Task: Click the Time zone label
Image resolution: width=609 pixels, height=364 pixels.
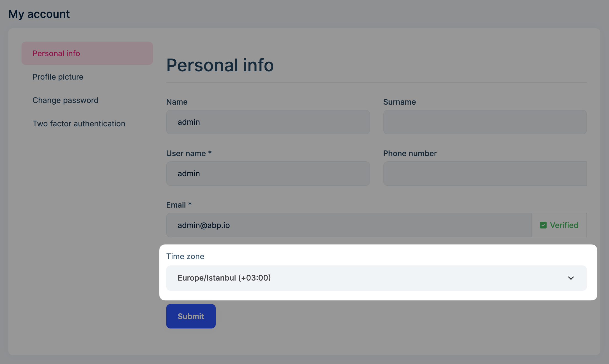Action: pos(185,256)
